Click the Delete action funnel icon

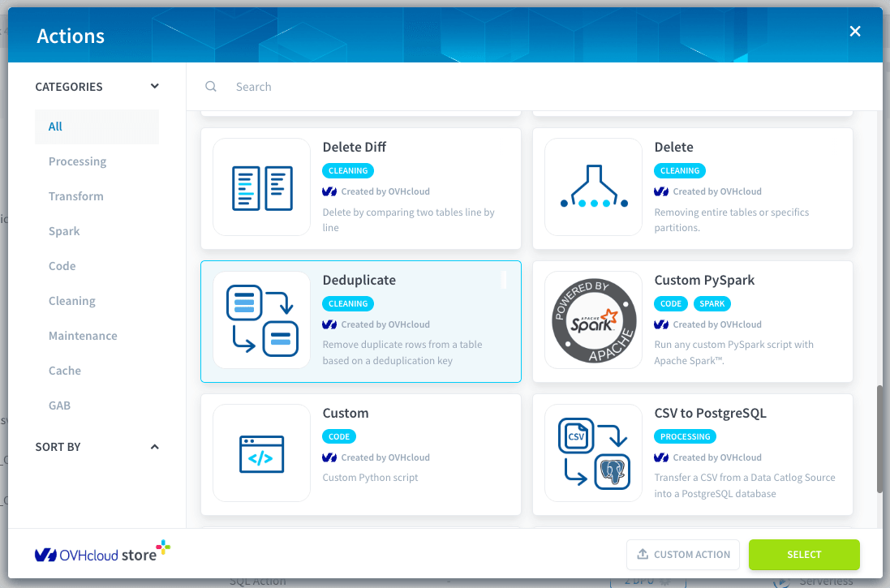point(594,187)
